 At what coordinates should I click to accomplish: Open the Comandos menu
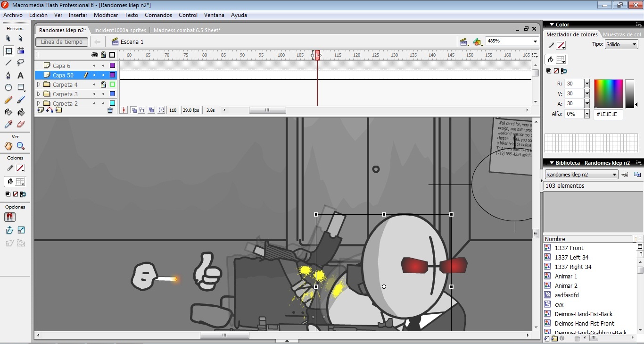158,15
